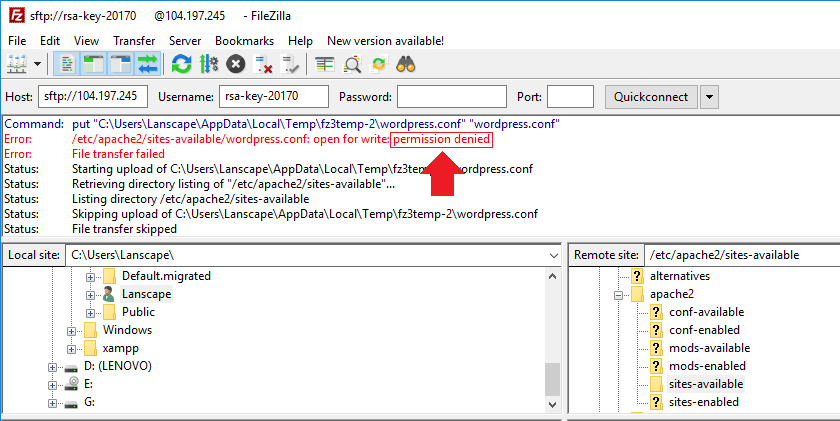Click the local tree scrollbar down arrow
The width and height of the screenshot is (840, 421).
[x=552, y=404]
